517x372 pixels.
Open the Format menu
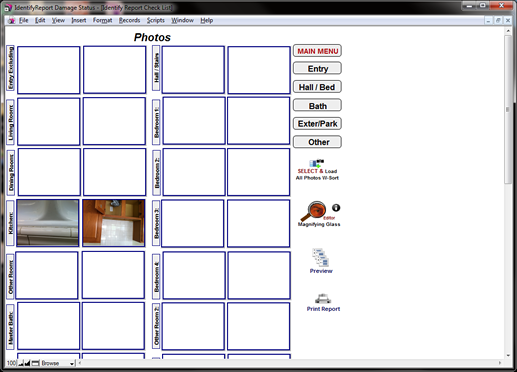point(102,20)
